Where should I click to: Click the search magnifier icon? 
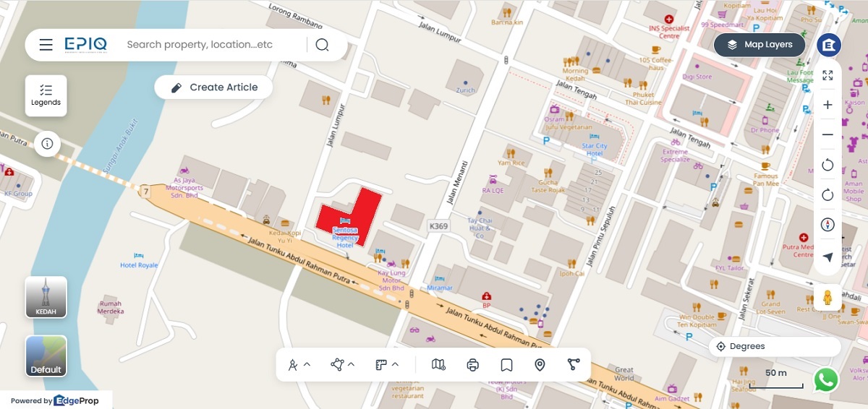pos(323,45)
